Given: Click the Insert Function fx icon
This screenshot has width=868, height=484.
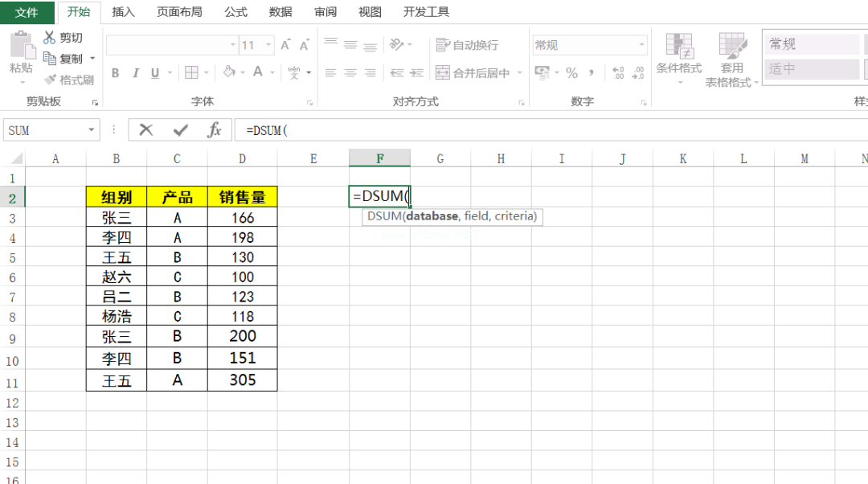Looking at the screenshot, I should [x=214, y=130].
